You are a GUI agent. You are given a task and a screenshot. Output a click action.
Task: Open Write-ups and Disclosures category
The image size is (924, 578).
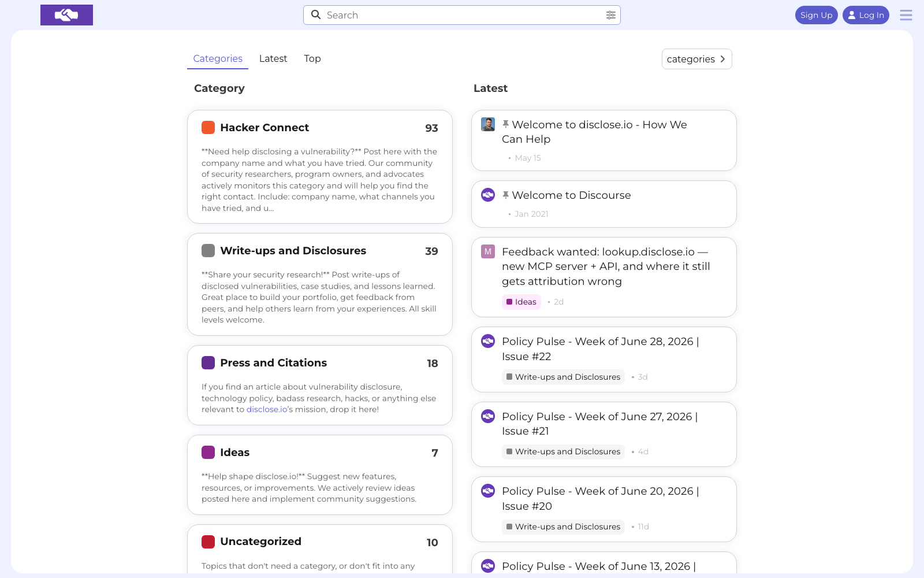(x=293, y=251)
